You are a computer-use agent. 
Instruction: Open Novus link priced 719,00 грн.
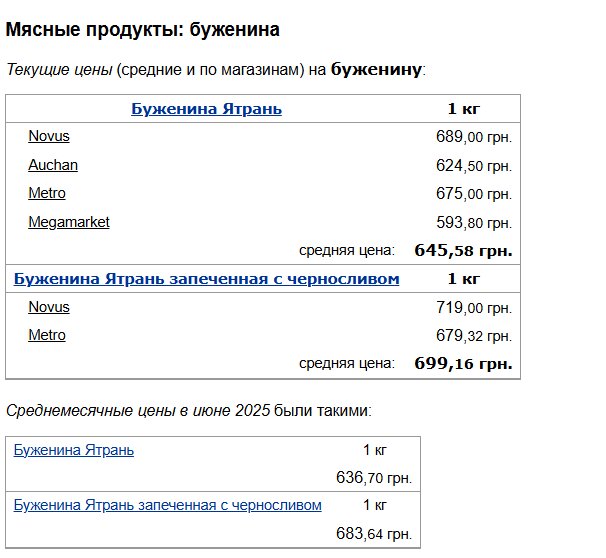coord(49,307)
